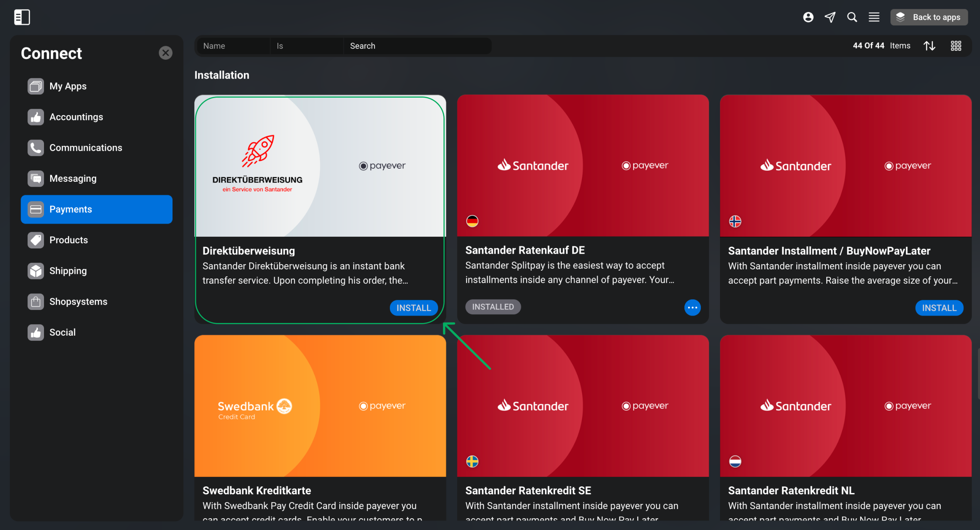980x530 pixels.
Task: Click the Swedish flag on Ratenkredit SE
Action: [x=472, y=461]
